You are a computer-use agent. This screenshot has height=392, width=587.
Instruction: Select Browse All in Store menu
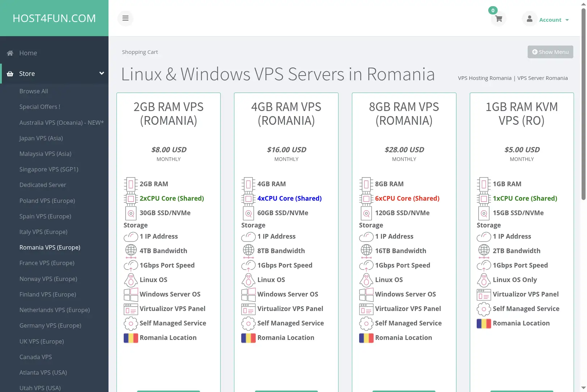coord(34,91)
